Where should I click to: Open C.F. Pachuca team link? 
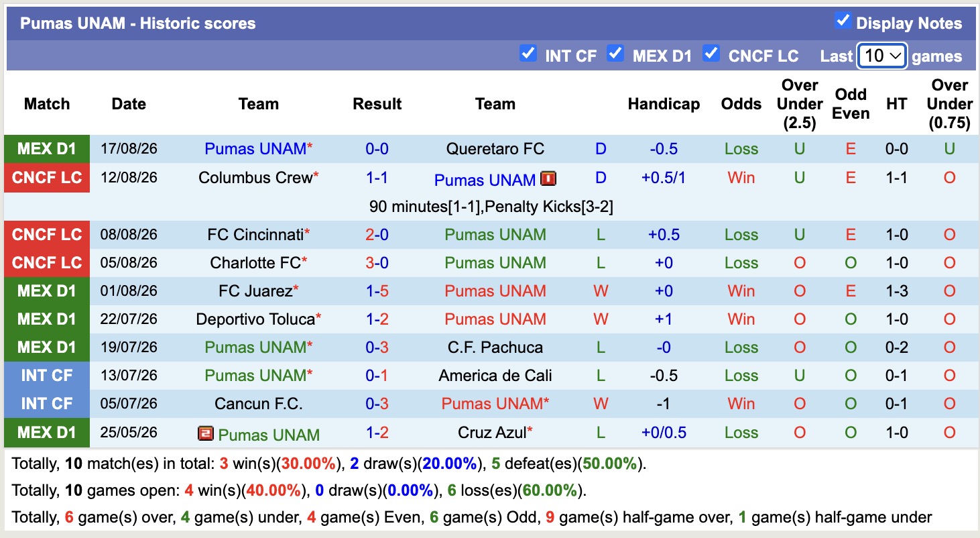coord(495,347)
